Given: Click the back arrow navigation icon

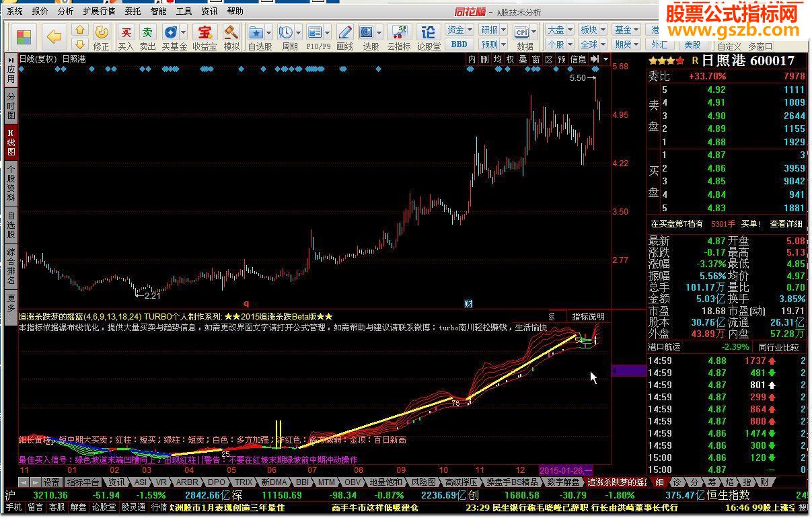Looking at the screenshot, I should 54,36.
